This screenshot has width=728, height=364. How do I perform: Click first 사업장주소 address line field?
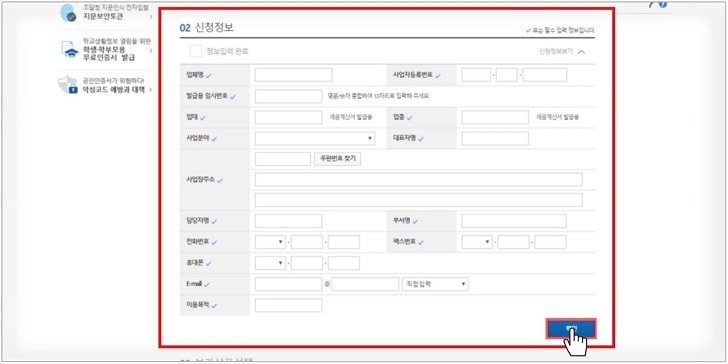click(x=418, y=179)
